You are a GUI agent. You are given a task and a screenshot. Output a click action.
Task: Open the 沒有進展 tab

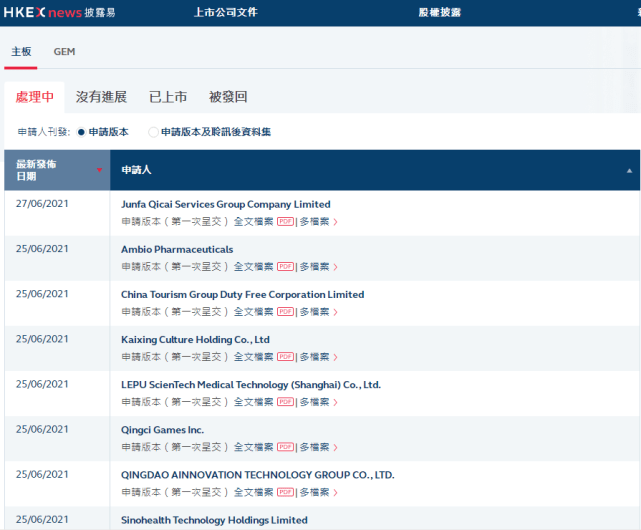click(101, 97)
